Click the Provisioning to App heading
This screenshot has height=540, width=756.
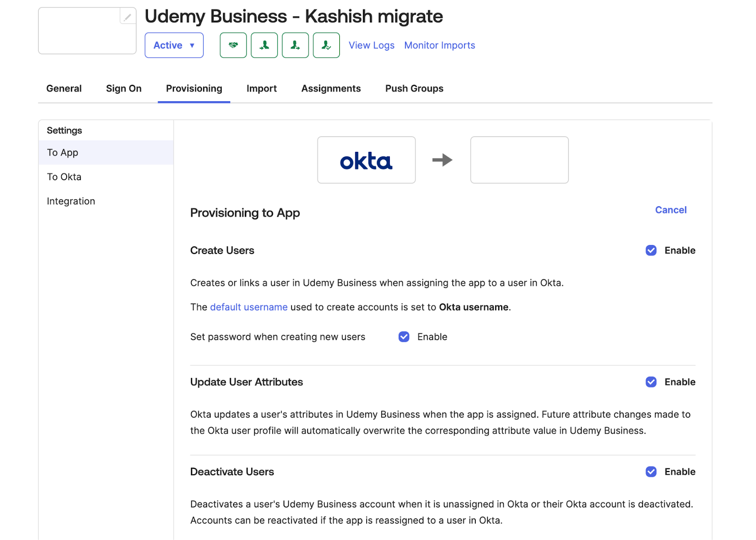pos(245,213)
